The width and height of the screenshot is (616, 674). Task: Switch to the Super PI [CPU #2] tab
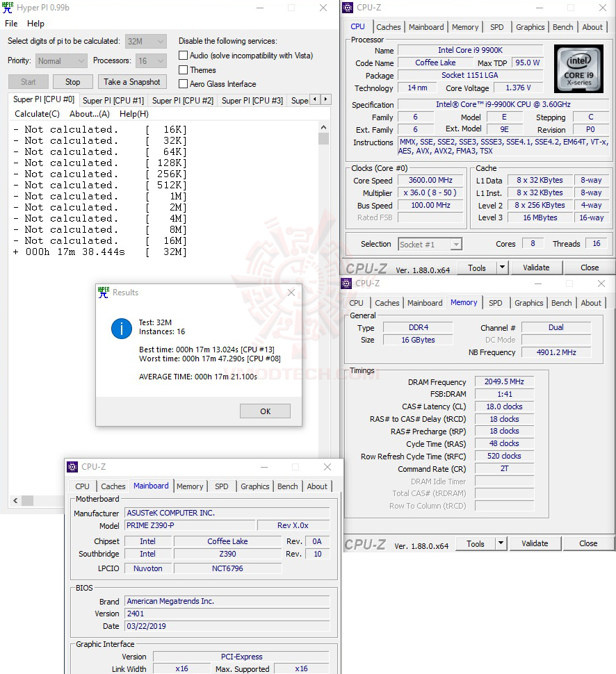click(183, 101)
